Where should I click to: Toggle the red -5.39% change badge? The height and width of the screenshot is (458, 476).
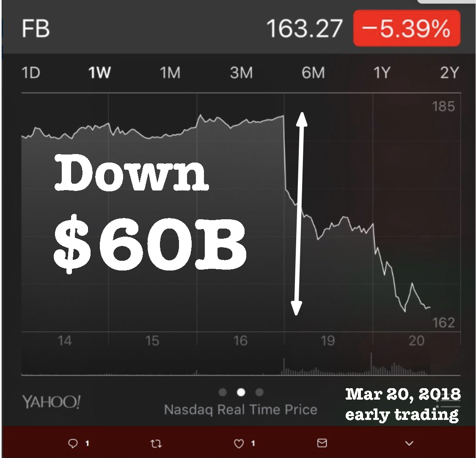[406, 29]
